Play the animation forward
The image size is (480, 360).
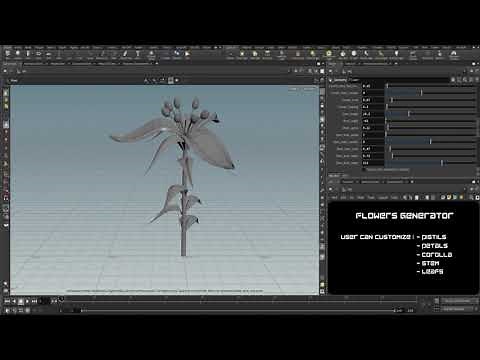(x=28, y=301)
